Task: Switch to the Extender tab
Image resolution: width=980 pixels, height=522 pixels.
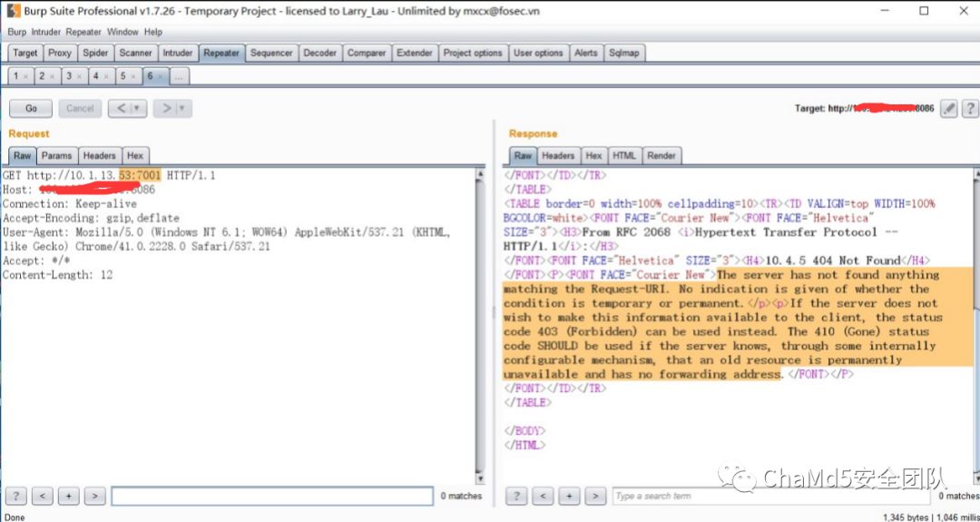Action: (x=415, y=54)
